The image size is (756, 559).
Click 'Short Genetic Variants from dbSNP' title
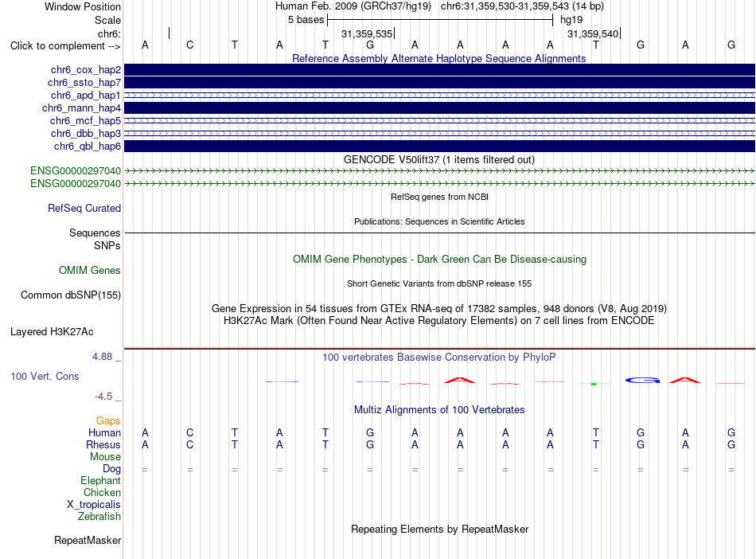pyautogui.click(x=439, y=283)
